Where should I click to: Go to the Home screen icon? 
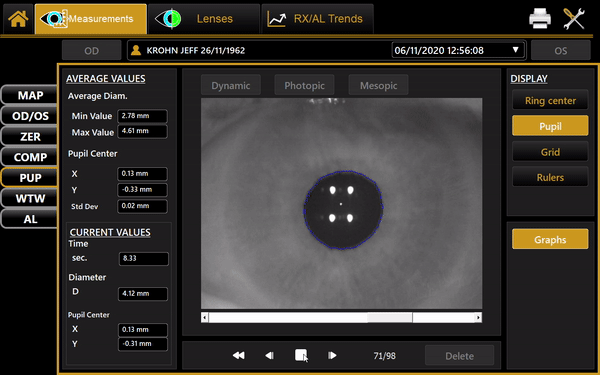tap(18, 19)
